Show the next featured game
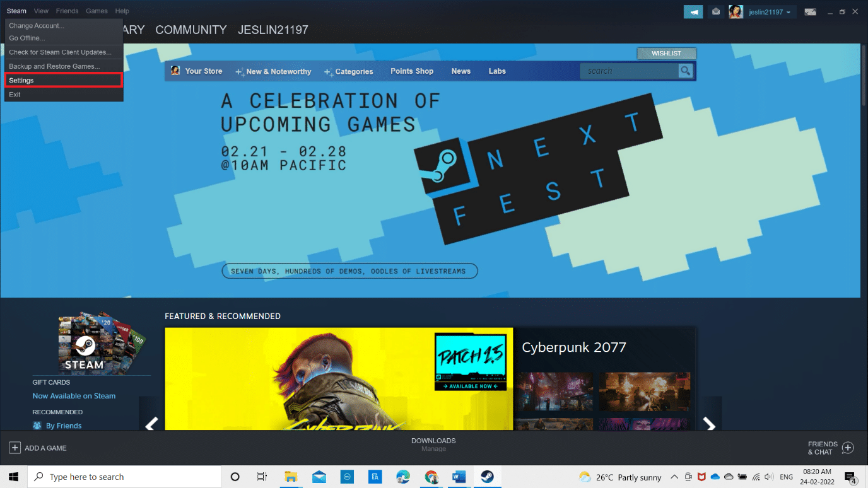 [710, 424]
